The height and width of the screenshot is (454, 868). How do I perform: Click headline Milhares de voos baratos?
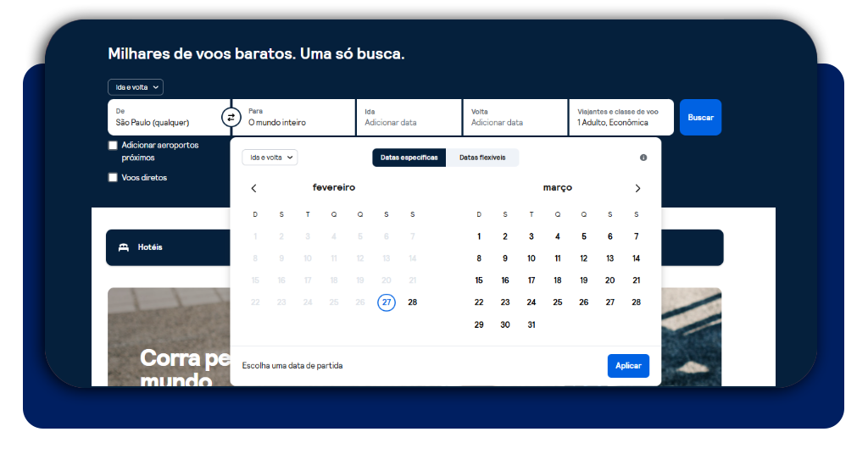coord(256,53)
